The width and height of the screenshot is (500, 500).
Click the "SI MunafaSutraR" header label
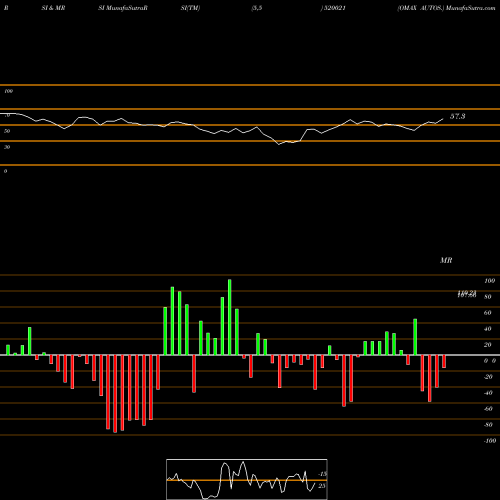click(x=123, y=8)
